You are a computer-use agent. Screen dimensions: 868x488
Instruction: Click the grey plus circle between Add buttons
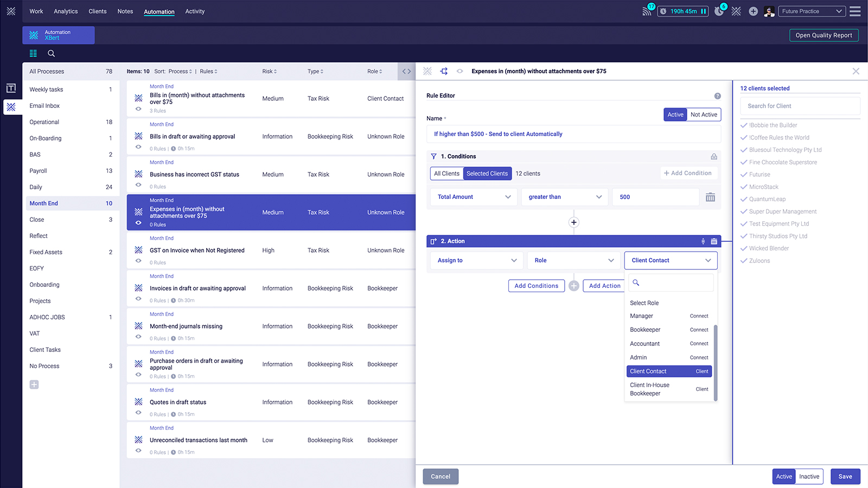pyautogui.click(x=574, y=286)
